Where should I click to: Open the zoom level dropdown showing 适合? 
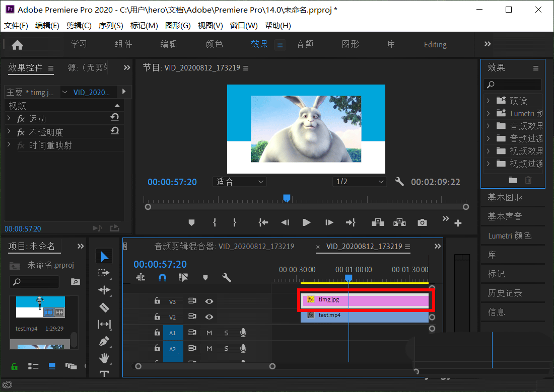(x=240, y=182)
